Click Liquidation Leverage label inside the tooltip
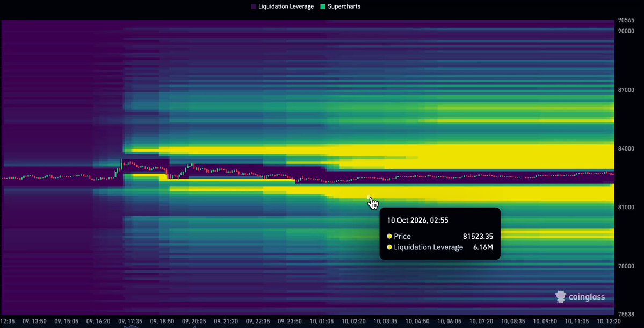 (429, 247)
